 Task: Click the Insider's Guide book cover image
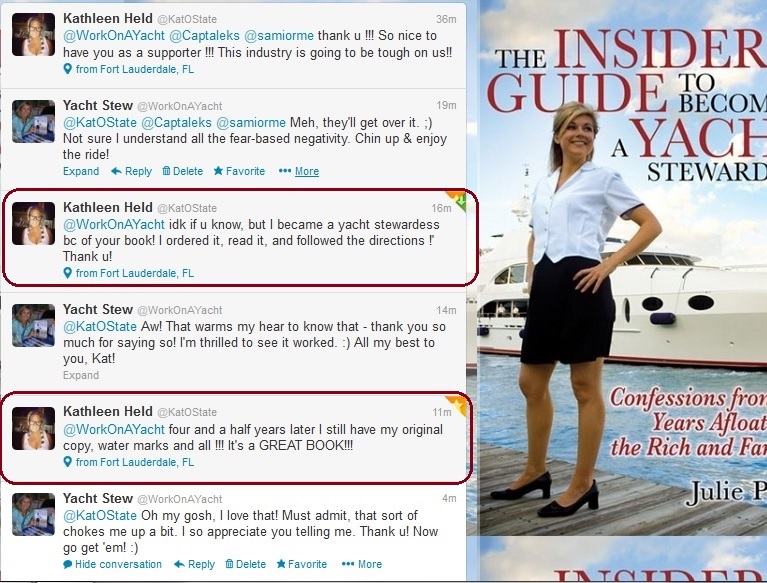pyautogui.click(x=622, y=267)
